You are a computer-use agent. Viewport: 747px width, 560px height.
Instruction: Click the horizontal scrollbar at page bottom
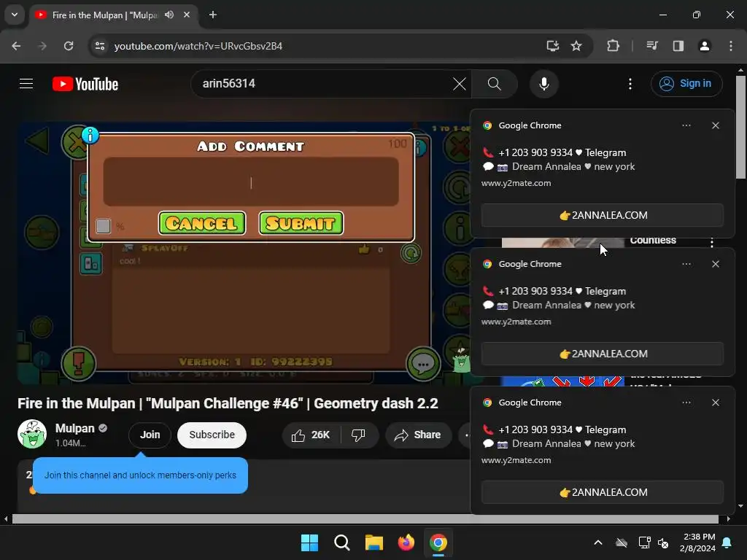pos(365,518)
